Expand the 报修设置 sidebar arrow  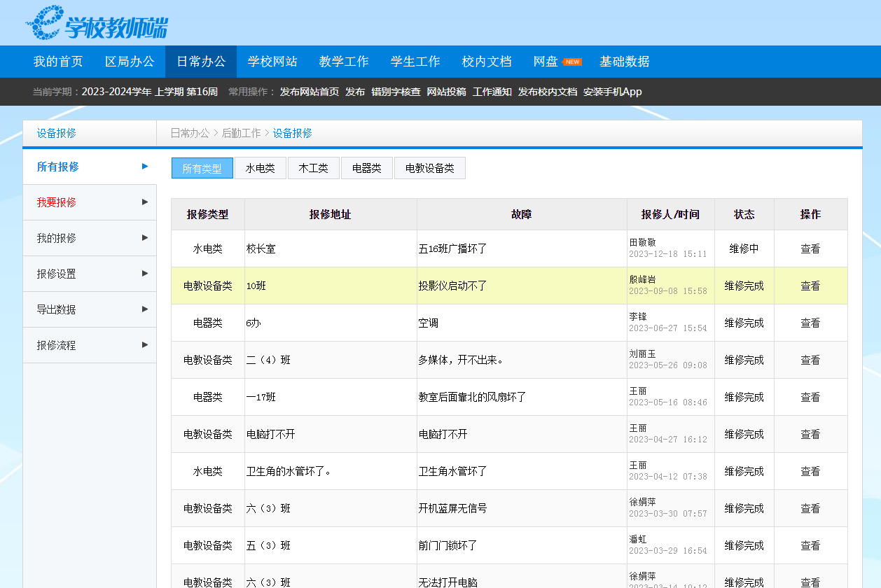145,273
